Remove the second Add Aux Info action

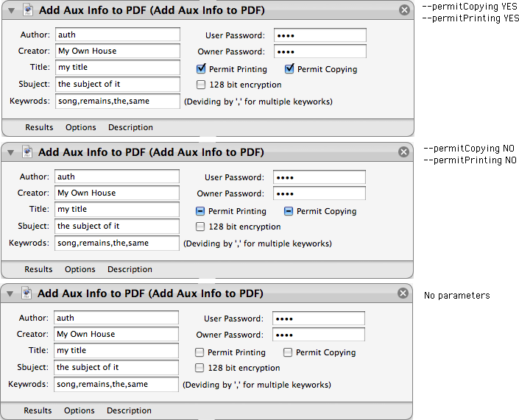[x=403, y=152]
